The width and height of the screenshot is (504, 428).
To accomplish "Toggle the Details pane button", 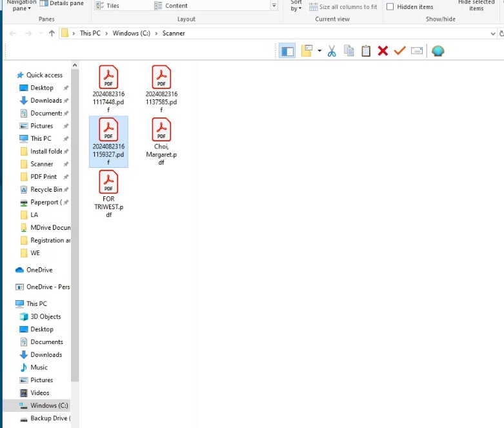I will tap(61, 3).
